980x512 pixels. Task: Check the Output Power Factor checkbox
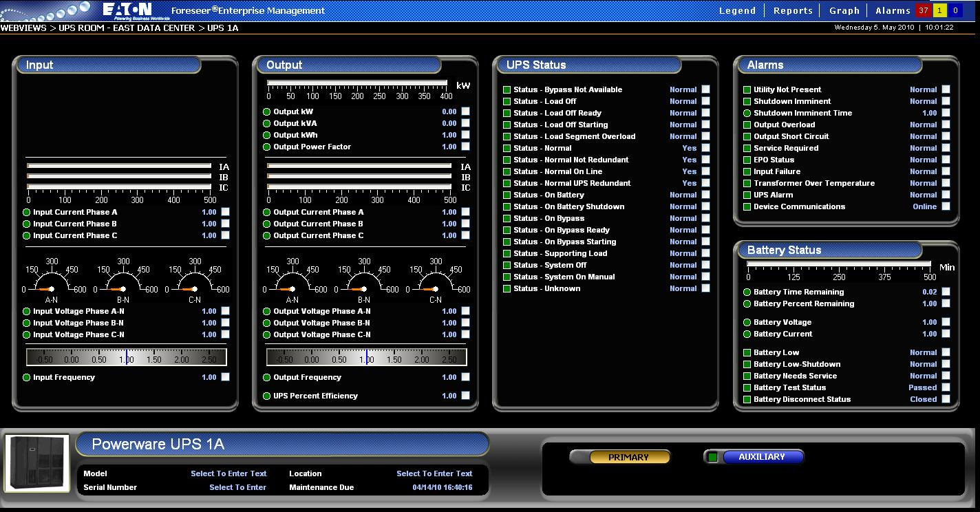point(466,147)
